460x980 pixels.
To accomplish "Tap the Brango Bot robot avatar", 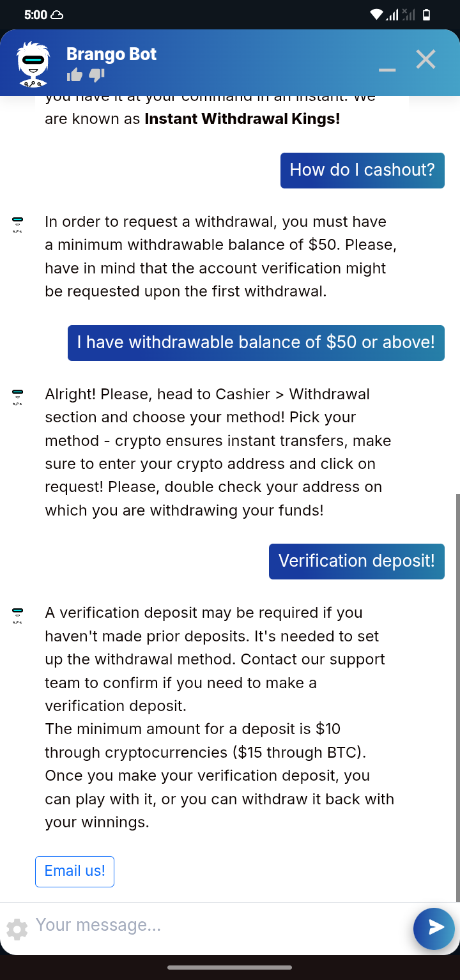I will pyautogui.click(x=33, y=64).
